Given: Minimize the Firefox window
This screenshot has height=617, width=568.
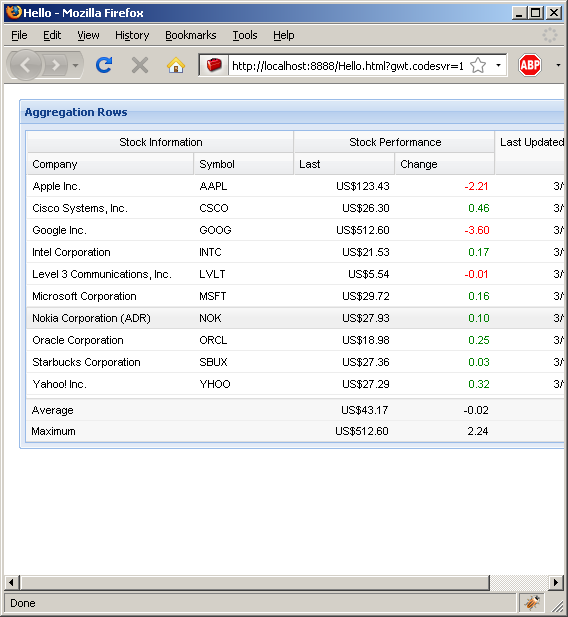Looking at the screenshot, I should click(519, 13).
